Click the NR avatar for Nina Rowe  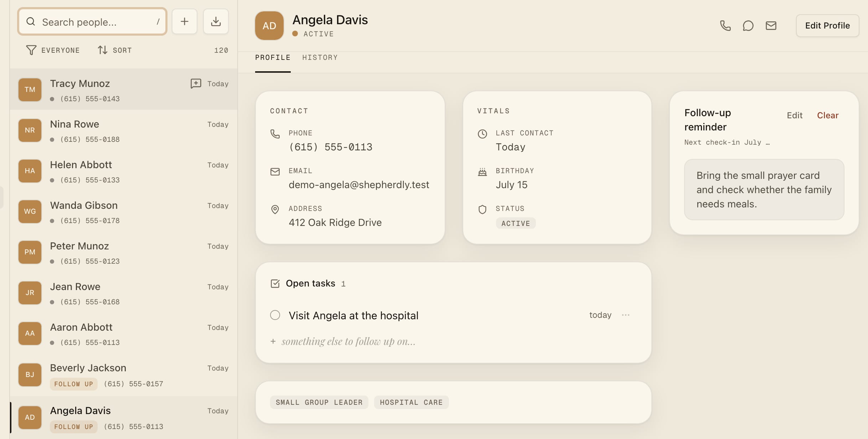pos(30,130)
